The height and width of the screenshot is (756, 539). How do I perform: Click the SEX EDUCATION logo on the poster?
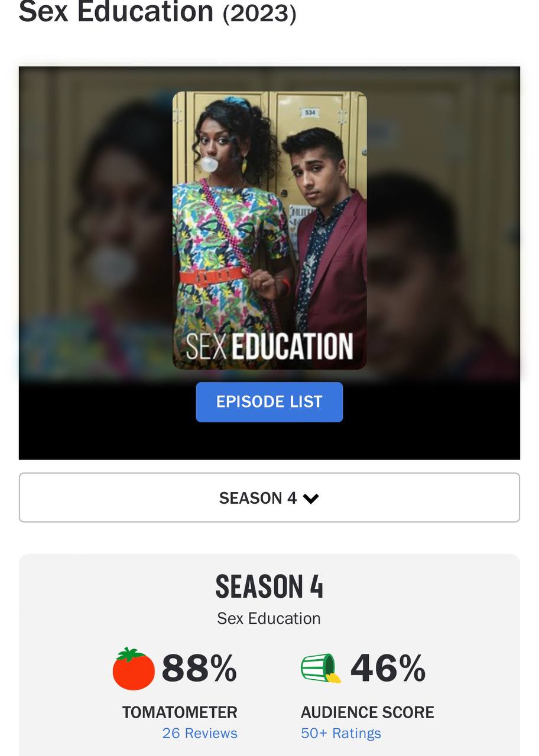[x=269, y=347]
